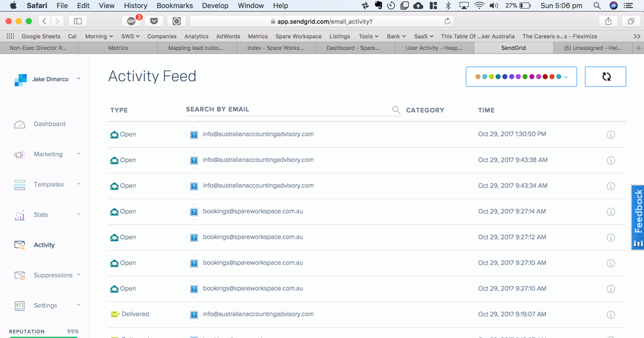Open the SWS bookmarks folder
Image resolution: width=644 pixels, height=338 pixels.
click(x=130, y=37)
